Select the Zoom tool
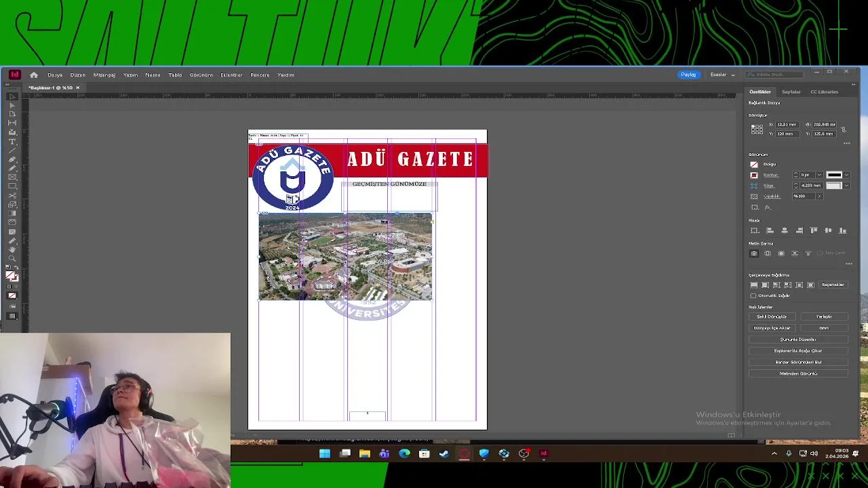This screenshot has width=868, height=488. click(12, 258)
